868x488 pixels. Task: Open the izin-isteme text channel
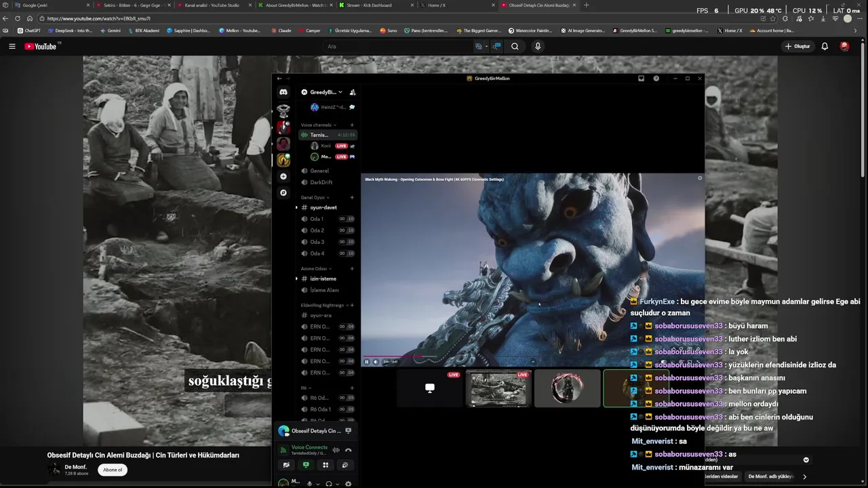click(328, 279)
